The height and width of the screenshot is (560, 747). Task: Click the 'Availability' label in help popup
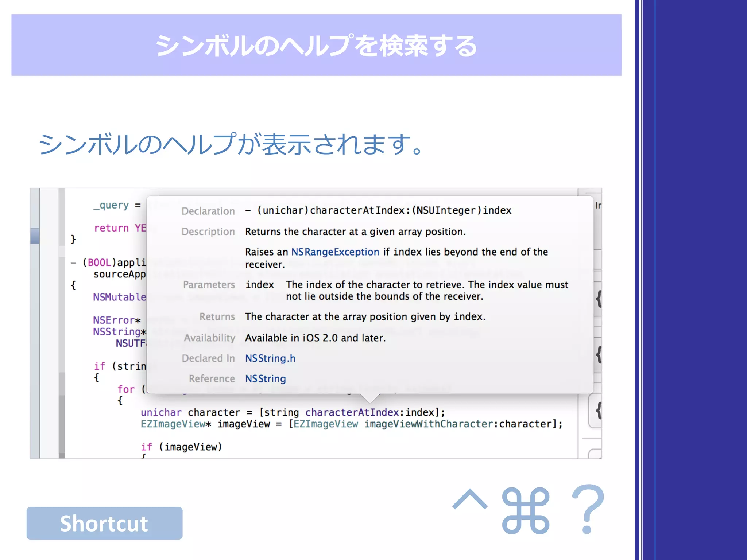click(209, 338)
